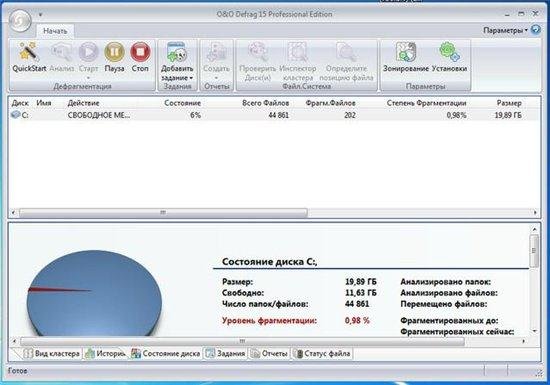Open quick access toolbar dropdown arrow
This screenshot has width=550, height=385.
40,15
